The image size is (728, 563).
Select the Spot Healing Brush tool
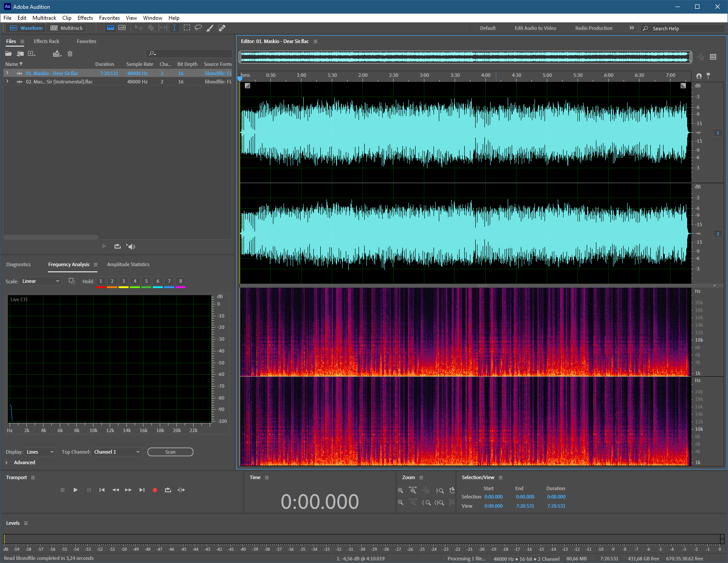coord(222,28)
